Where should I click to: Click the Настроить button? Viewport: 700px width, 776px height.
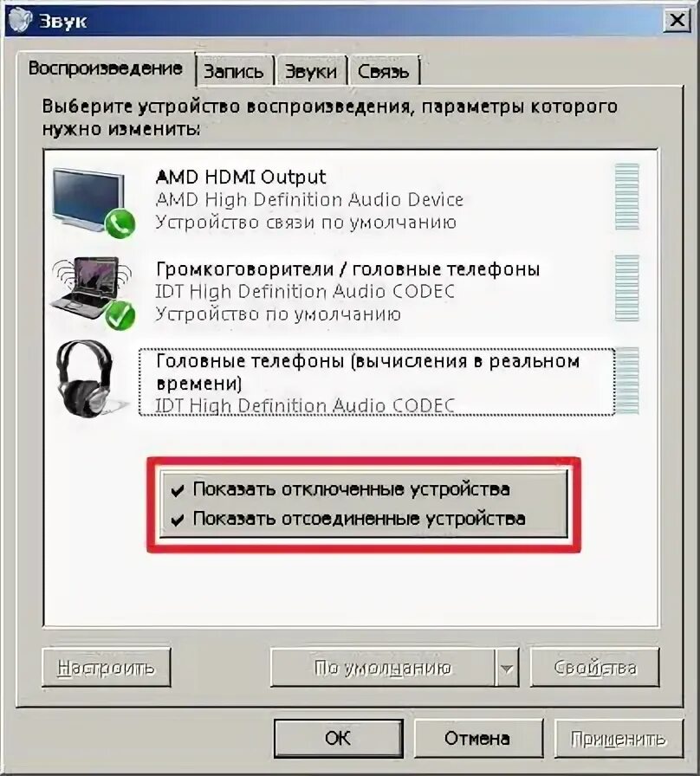(107, 668)
